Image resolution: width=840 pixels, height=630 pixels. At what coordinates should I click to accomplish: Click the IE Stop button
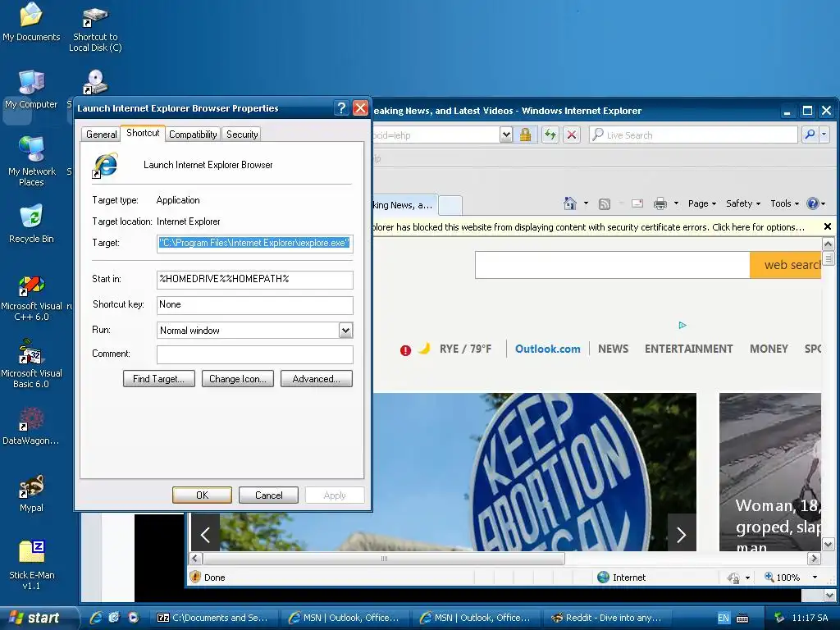572,135
